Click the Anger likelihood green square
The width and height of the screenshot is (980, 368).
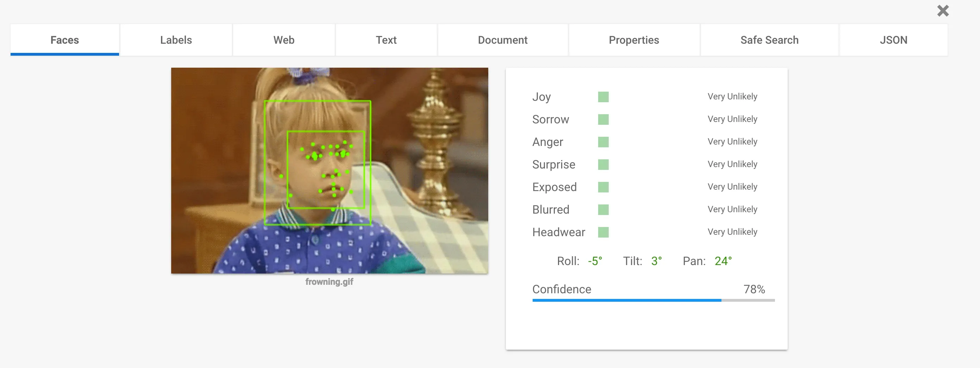click(603, 142)
